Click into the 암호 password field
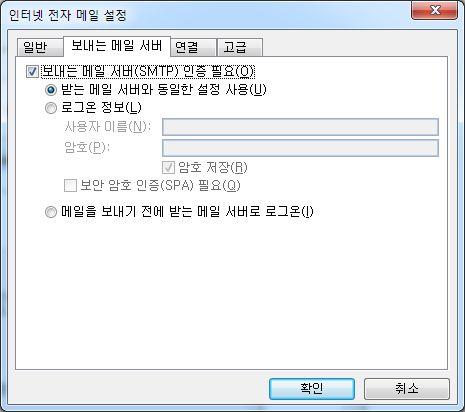The image size is (465, 412). [x=300, y=148]
